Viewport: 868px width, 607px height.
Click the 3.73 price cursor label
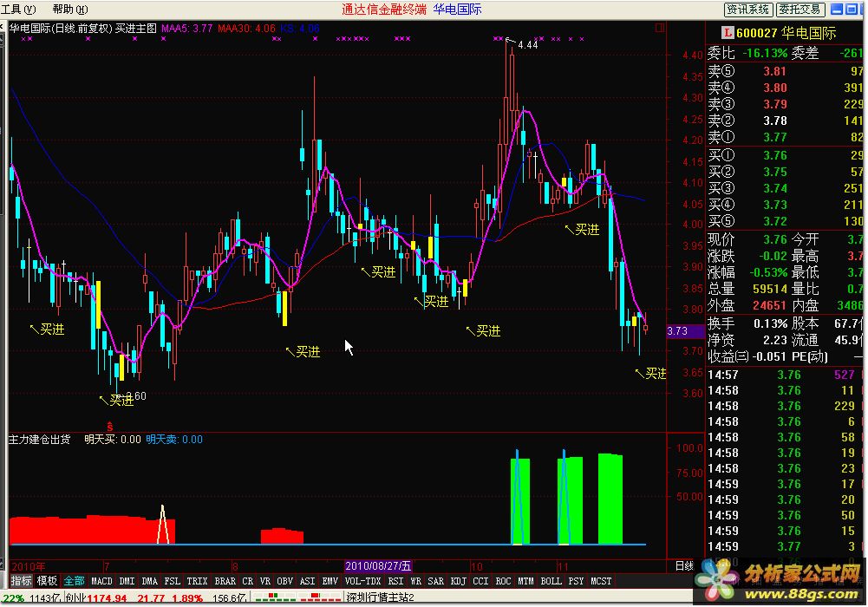[685, 331]
